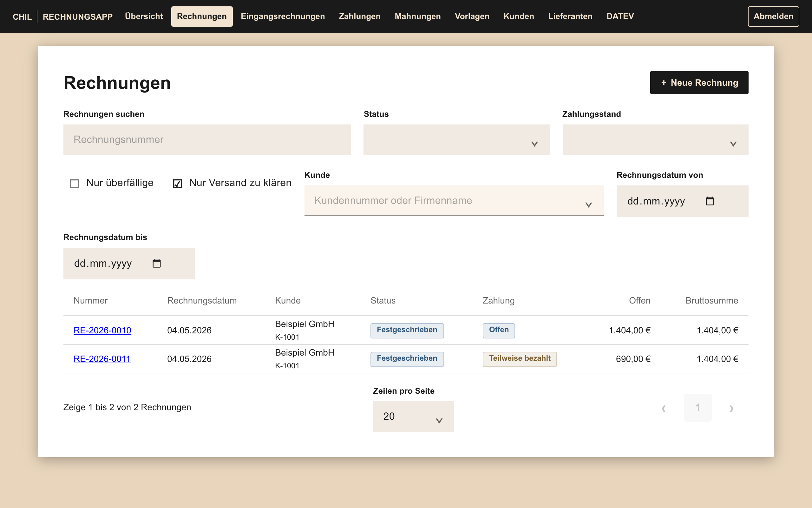Viewport: 812px width, 508px height.
Task: Open invoice RE-2026-0011
Action: [x=102, y=359]
